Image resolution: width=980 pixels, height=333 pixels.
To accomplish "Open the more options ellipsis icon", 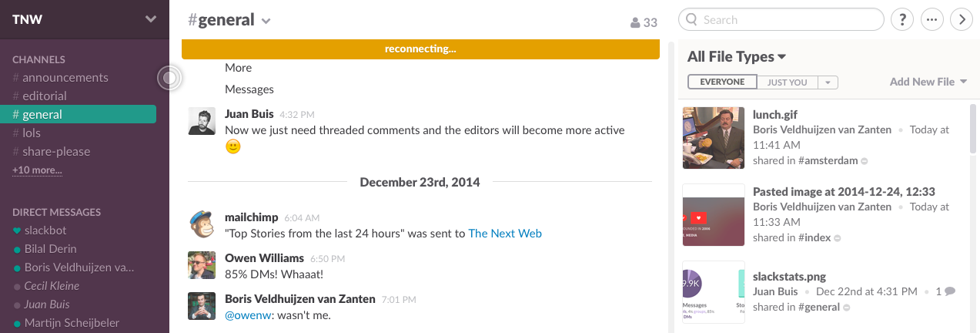I will pos(932,19).
